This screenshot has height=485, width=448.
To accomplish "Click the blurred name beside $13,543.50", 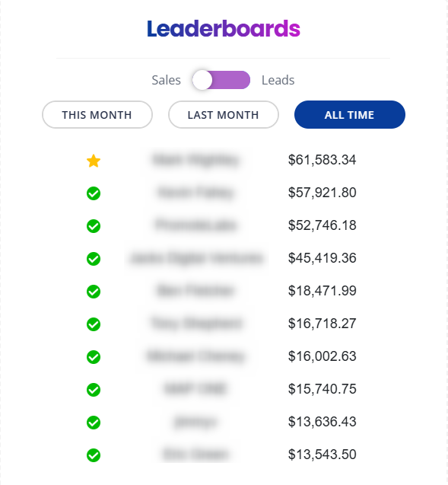I will 196,455.
